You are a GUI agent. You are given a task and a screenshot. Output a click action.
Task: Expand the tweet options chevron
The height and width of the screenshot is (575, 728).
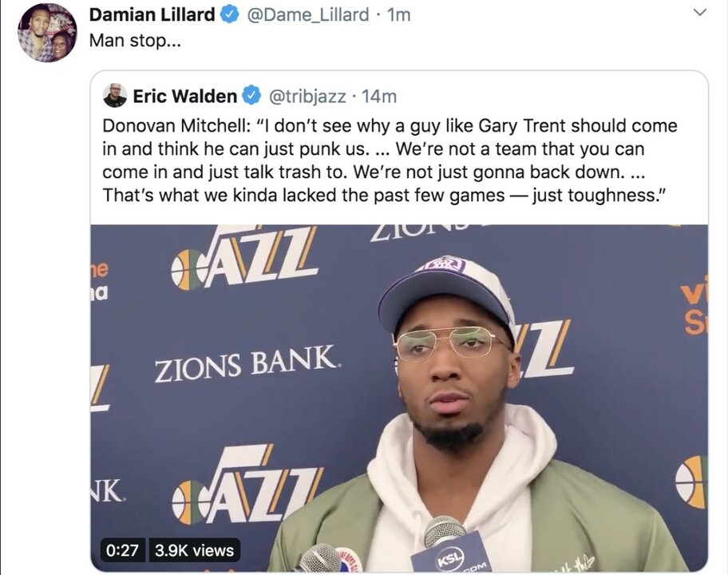coord(699,13)
